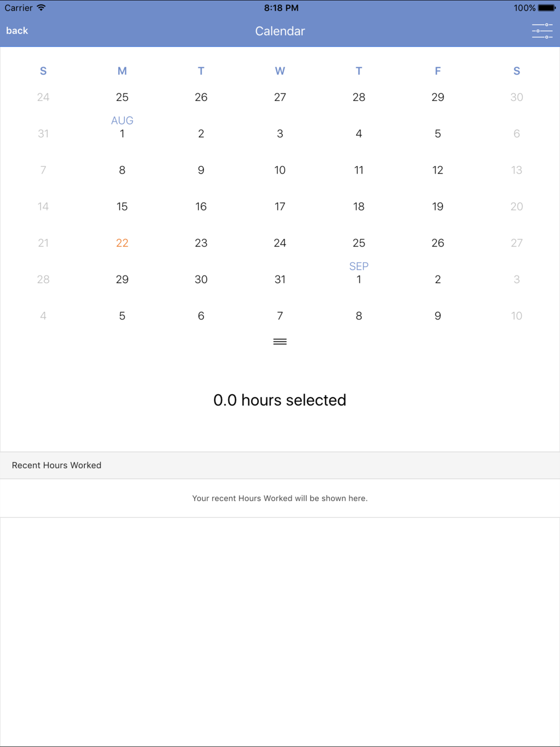Tap grayed-out Sunday August 14
The image size is (560, 747).
(x=43, y=207)
